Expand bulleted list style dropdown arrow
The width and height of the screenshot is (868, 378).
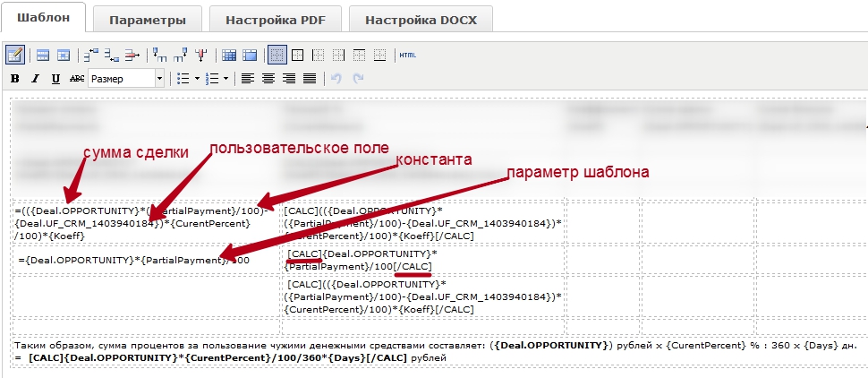point(197,79)
